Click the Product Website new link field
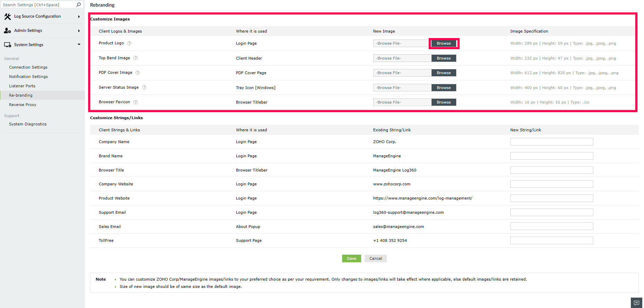Image resolution: width=644 pixels, height=308 pixels. point(551,198)
